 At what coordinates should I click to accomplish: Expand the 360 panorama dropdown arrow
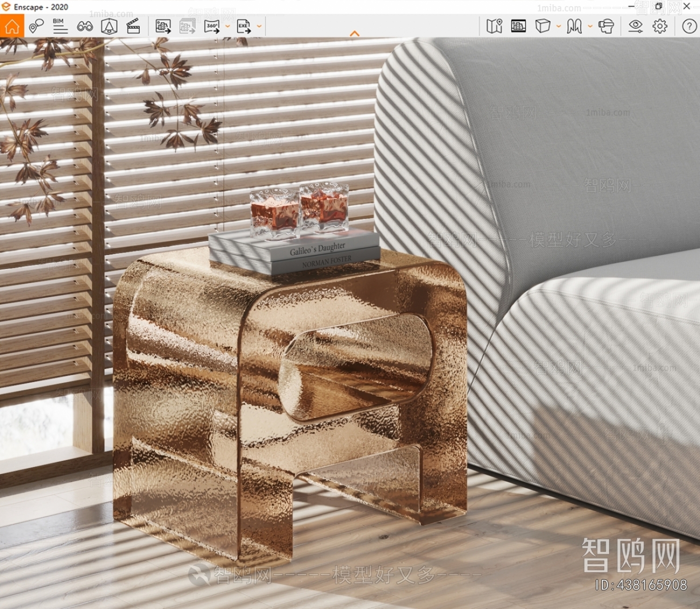click(x=228, y=27)
